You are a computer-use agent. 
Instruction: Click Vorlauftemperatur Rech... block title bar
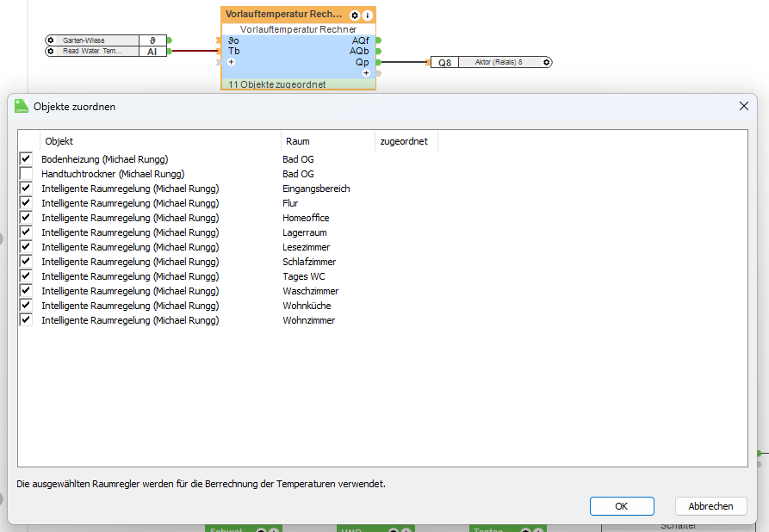pos(298,15)
